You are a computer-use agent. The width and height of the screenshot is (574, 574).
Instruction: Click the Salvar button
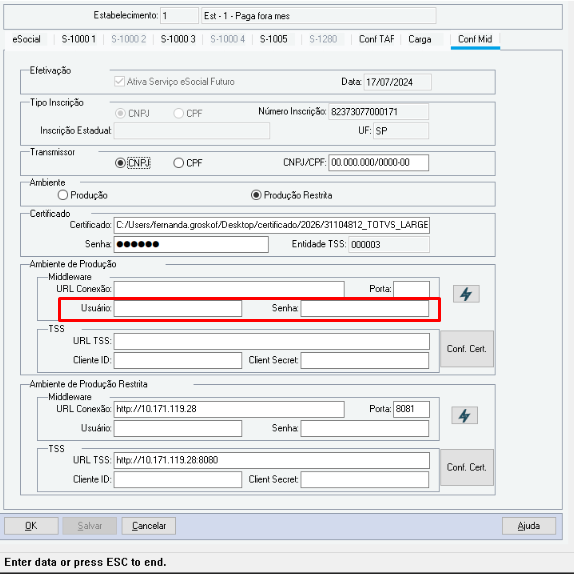point(90,526)
